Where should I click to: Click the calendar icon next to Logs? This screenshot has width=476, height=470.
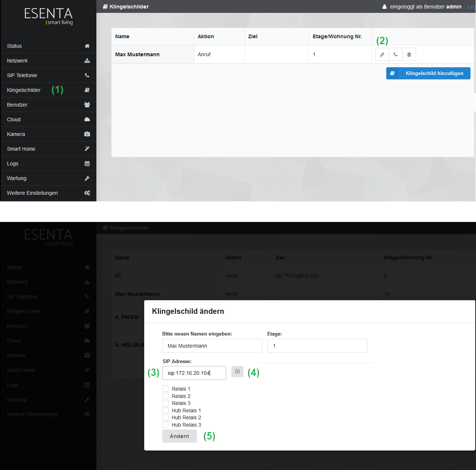pos(87,164)
